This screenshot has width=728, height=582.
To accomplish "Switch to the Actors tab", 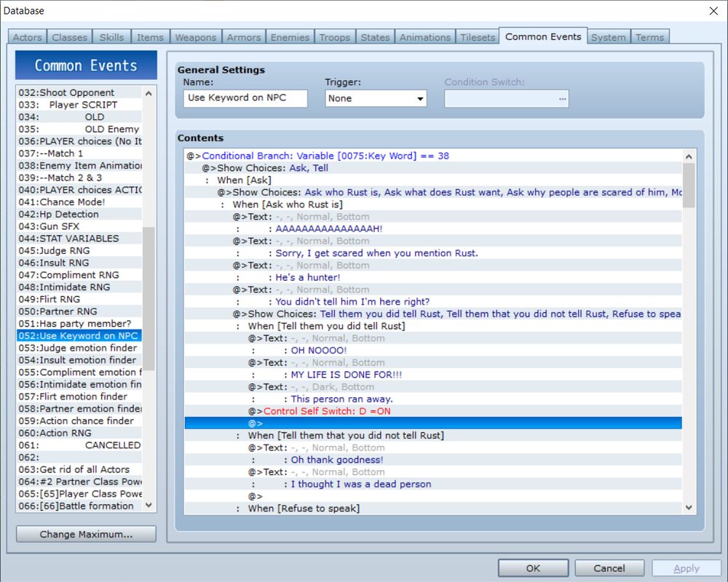I will (28, 37).
